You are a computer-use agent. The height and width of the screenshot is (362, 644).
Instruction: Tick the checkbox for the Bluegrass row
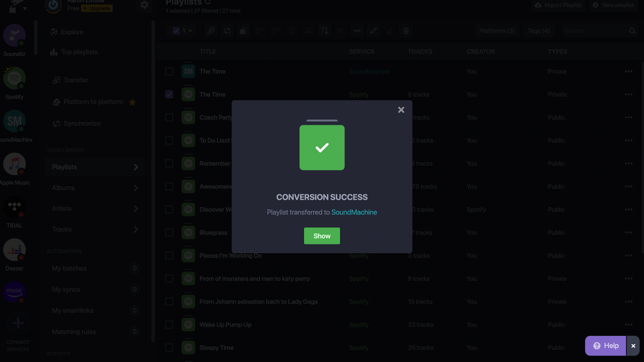coord(169,232)
